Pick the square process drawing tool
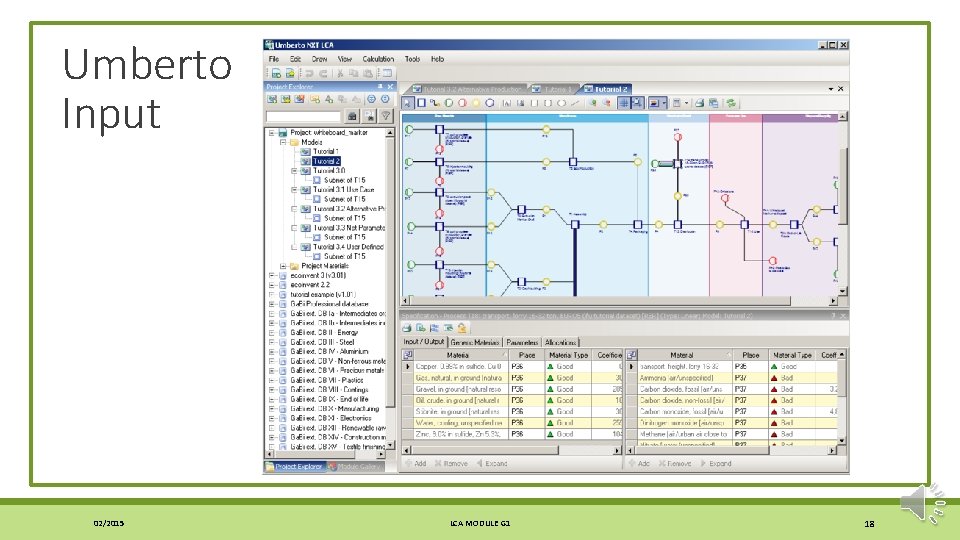 [421, 103]
